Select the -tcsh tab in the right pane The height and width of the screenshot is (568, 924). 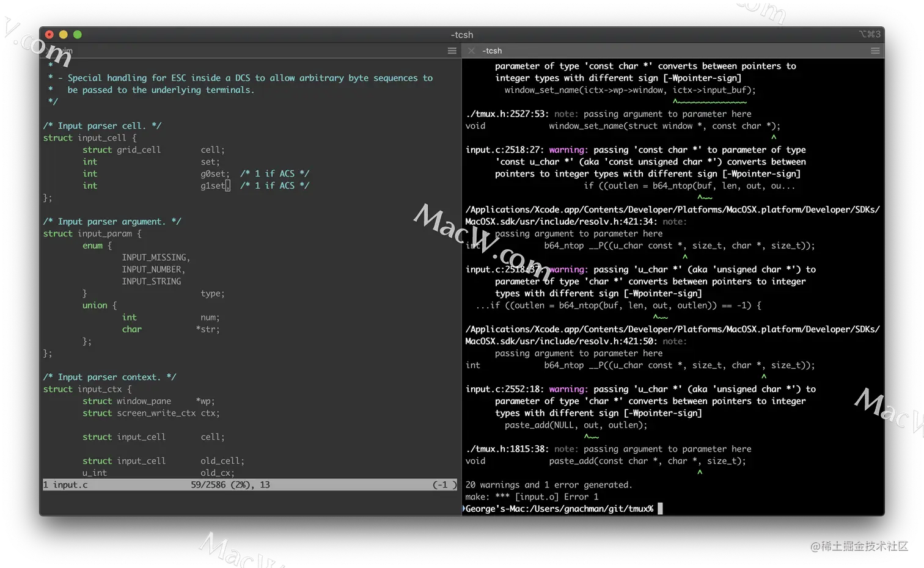[493, 51]
